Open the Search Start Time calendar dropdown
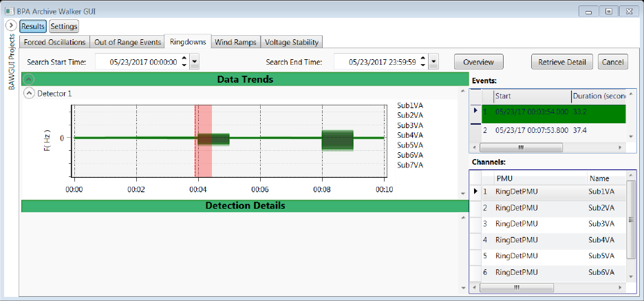The width and height of the screenshot is (644, 301). point(195,62)
